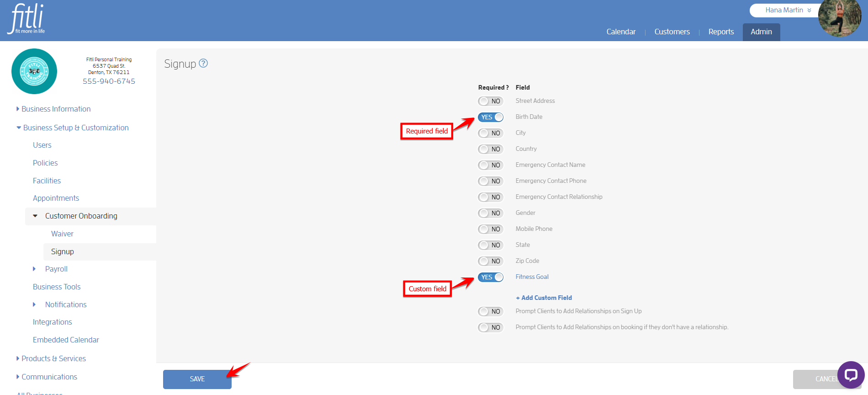Enable Emergency Contact Relationship requirement

491,197
